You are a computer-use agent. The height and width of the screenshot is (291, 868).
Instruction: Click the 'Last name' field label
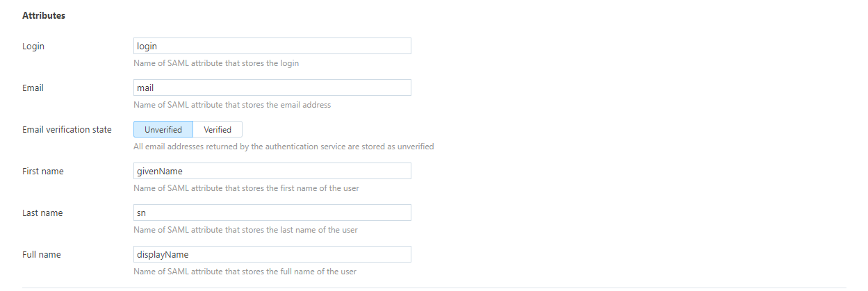pyautogui.click(x=42, y=213)
